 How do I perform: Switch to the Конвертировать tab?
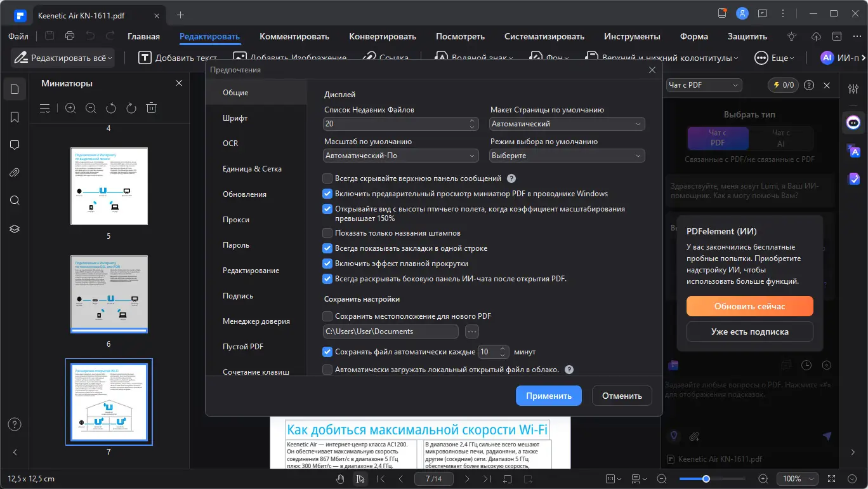tap(382, 36)
